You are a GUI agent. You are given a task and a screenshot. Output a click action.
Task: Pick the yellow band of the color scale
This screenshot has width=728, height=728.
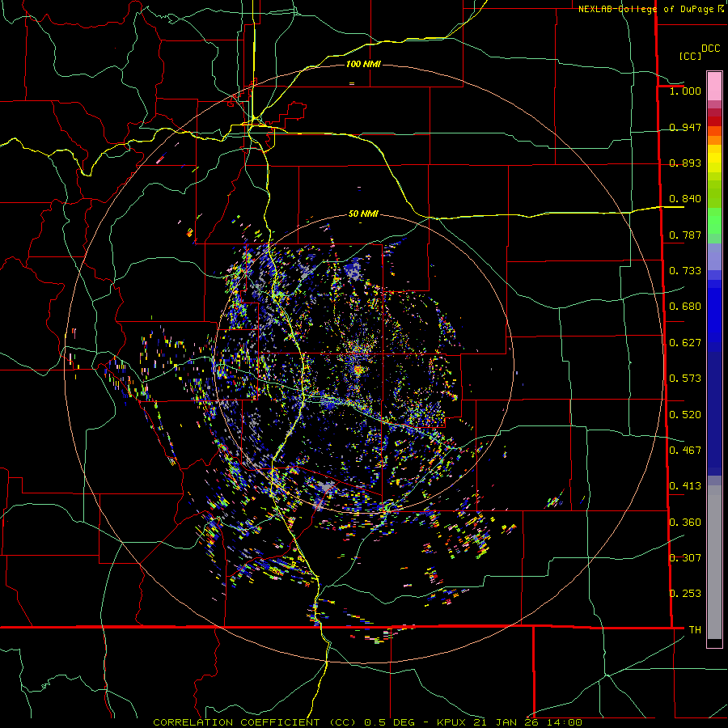pyautogui.click(x=714, y=159)
